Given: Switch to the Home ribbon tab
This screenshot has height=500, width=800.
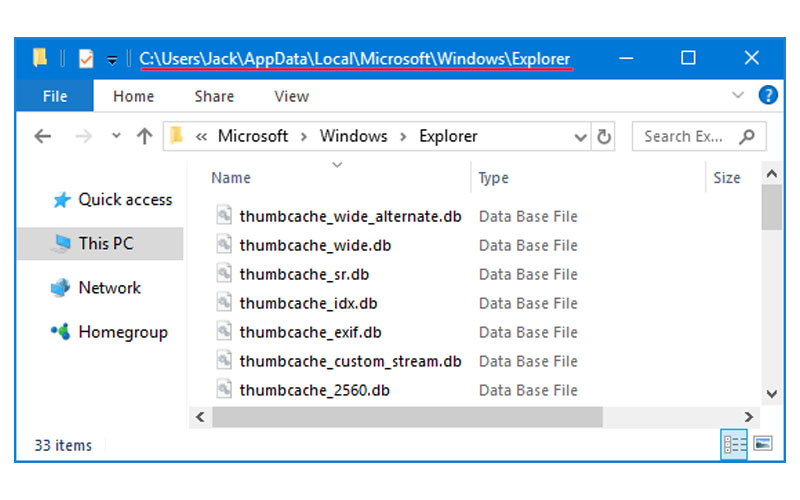Looking at the screenshot, I should tap(133, 96).
